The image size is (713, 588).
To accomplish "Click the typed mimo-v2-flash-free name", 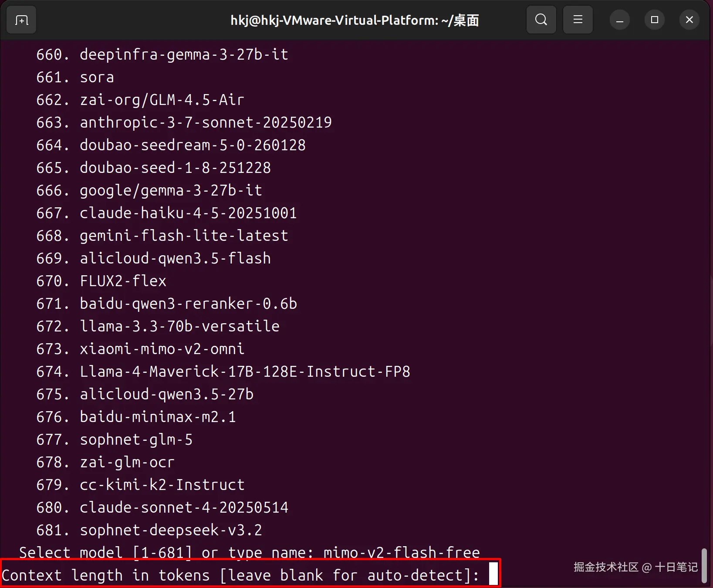I will tap(402, 553).
